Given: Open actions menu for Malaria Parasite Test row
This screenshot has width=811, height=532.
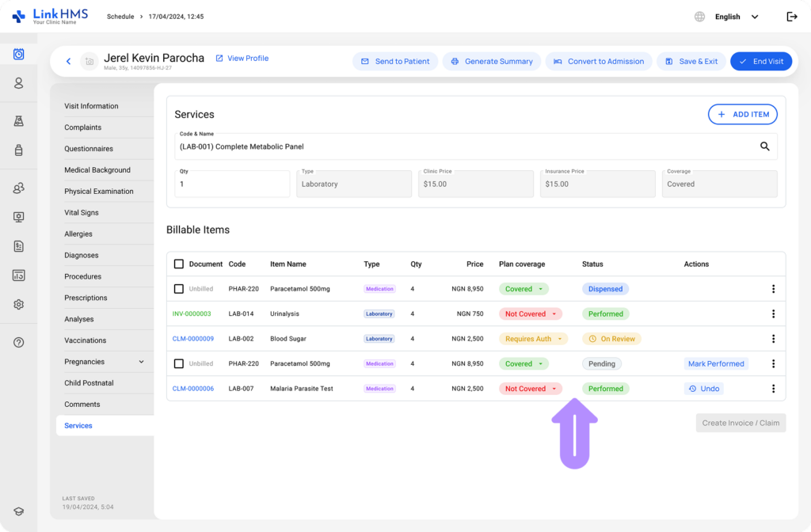Looking at the screenshot, I should (x=773, y=388).
